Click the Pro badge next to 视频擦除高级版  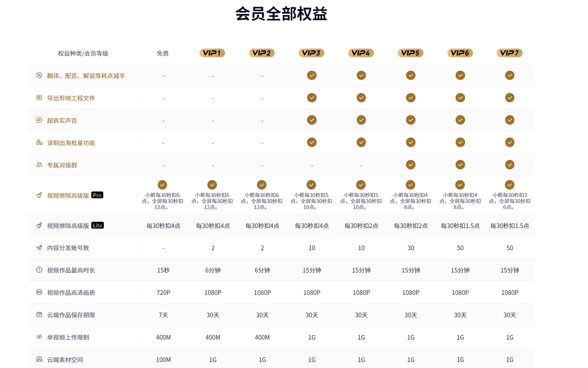pos(97,195)
